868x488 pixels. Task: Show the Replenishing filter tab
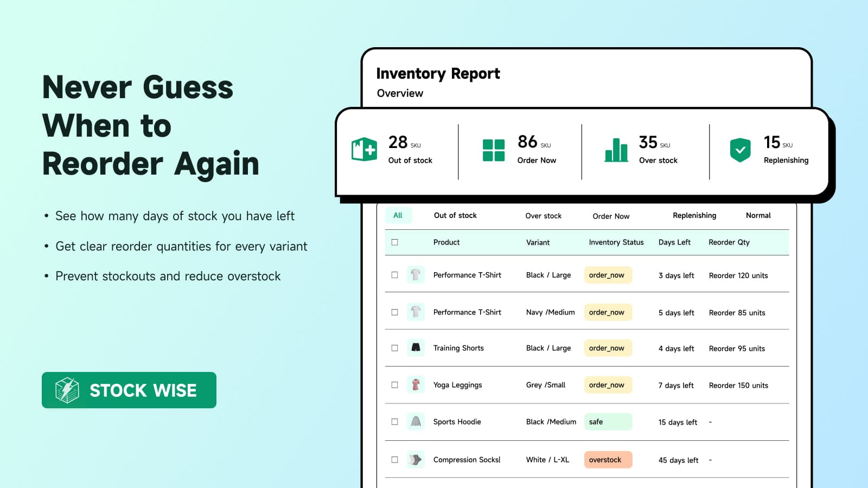pyautogui.click(x=694, y=215)
